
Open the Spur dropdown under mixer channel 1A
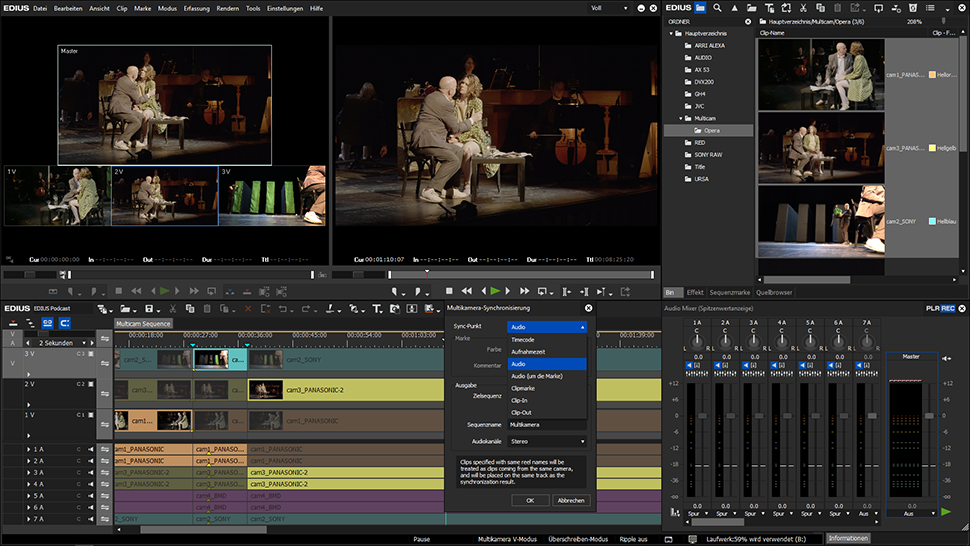[698, 513]
